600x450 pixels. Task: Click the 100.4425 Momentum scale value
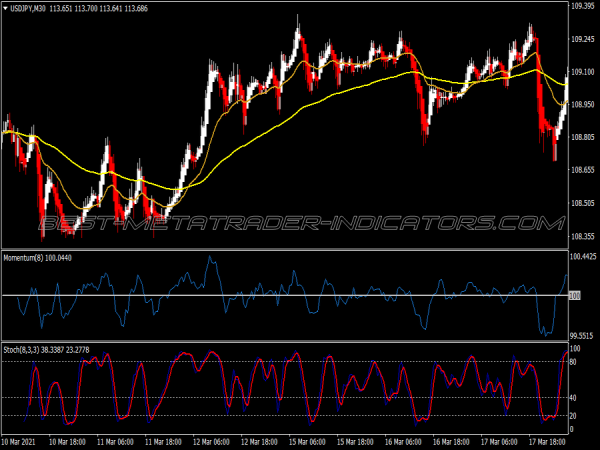[583, 256]
